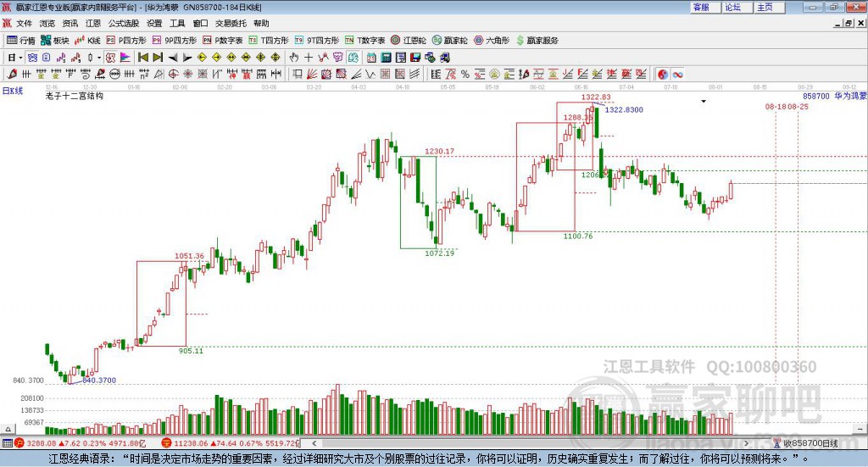
Task: Click the 858700 stock code label
Action: tap(816, 96)
